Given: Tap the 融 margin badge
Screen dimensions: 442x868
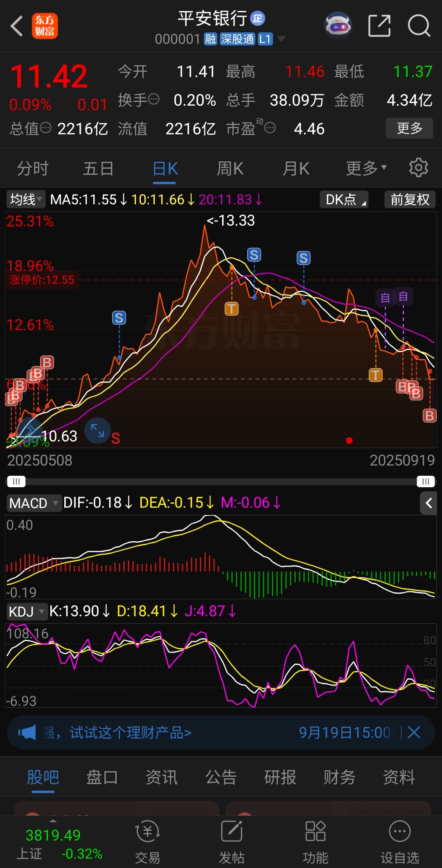Looking at the screenshot, I should [210, 39].
